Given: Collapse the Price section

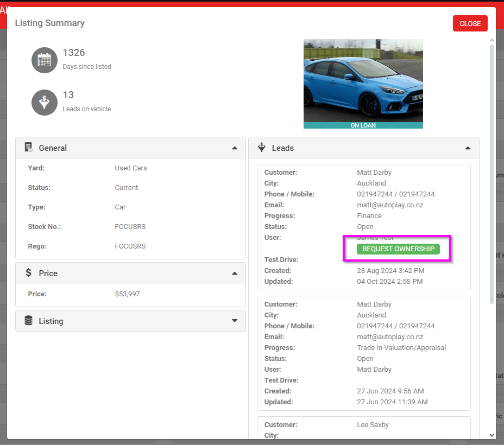Looking at the screenshot, I should [x=235, y=274].
